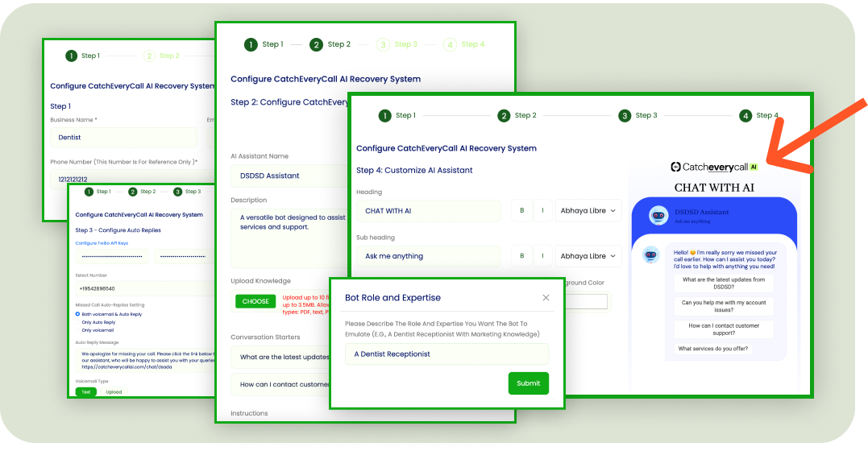
Task: Click the Submit button in the dialog
Action: pos(529,383)
